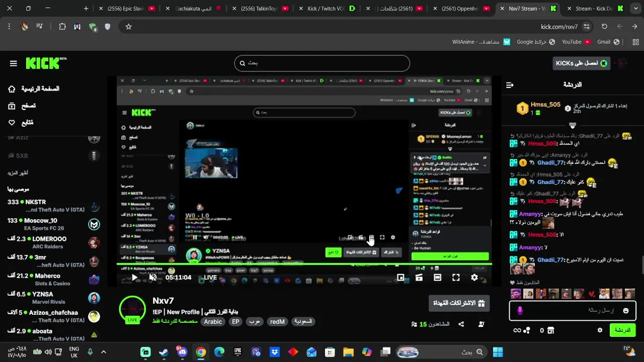View site information icon in address bar
This screenshot has width=644, height=362.
[x=587, y=27]
